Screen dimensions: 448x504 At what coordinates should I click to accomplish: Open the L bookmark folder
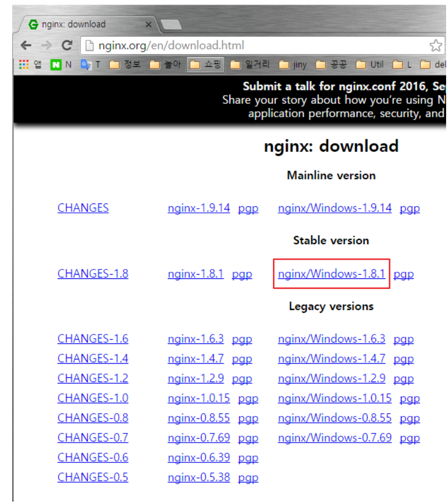coord(402,65)
